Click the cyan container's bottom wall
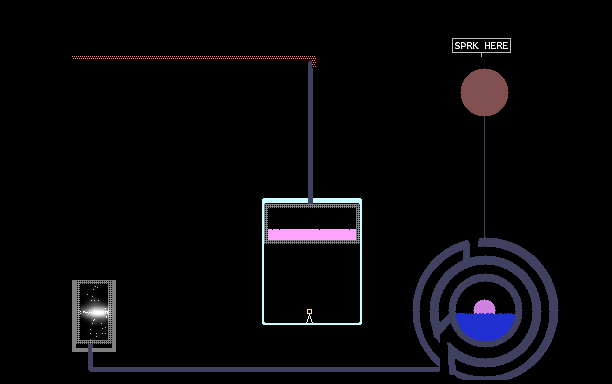This screenshot has width=612, height=384. 312,324
